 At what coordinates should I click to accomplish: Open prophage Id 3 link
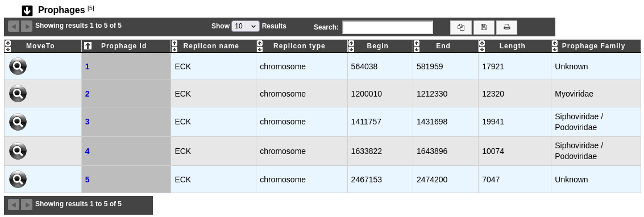click(x=87, y=122)
